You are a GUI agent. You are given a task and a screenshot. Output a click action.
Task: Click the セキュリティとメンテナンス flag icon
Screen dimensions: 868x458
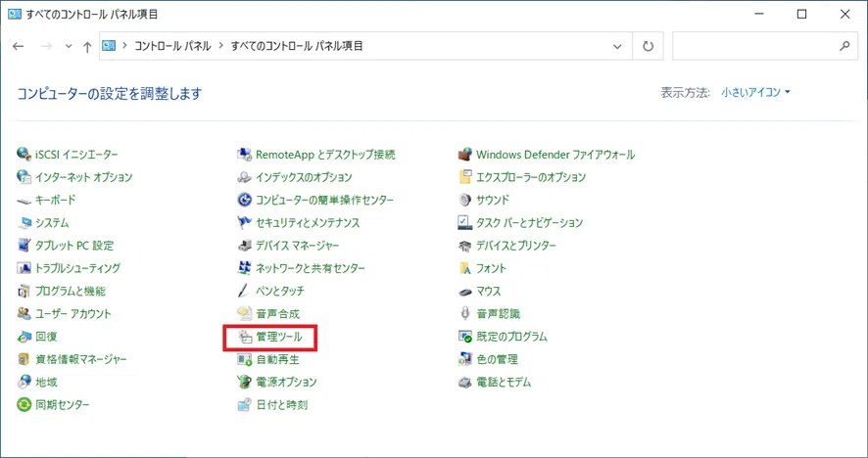tap(244, 223)
